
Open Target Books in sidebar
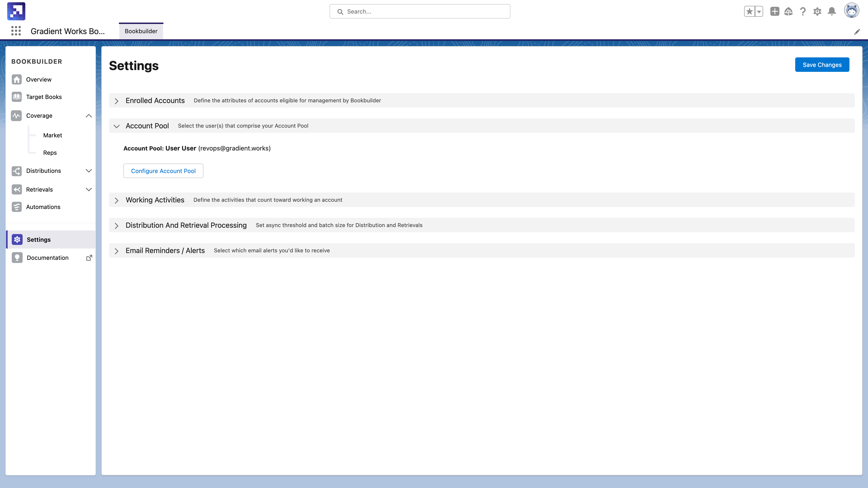(x=44, y=97)
